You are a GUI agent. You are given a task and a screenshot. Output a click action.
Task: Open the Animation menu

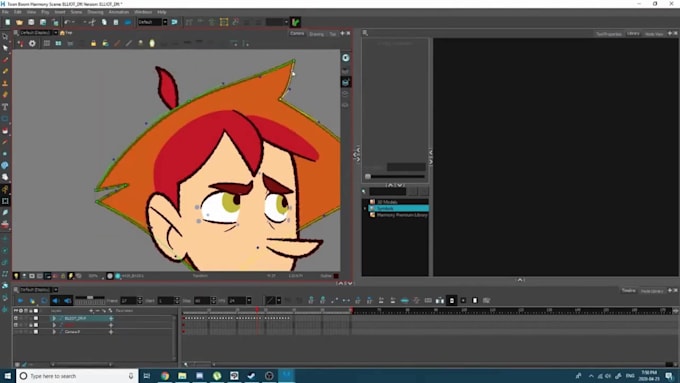[118, 12]
